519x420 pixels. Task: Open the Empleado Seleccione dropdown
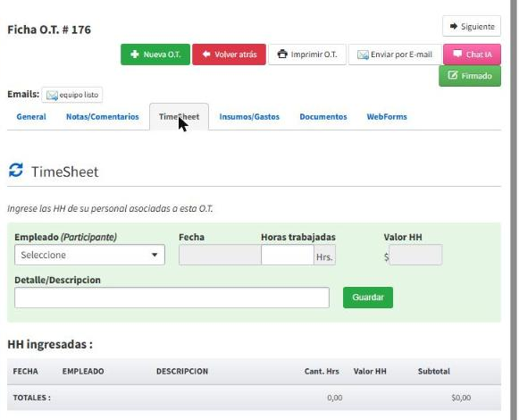tap(89, 255)
